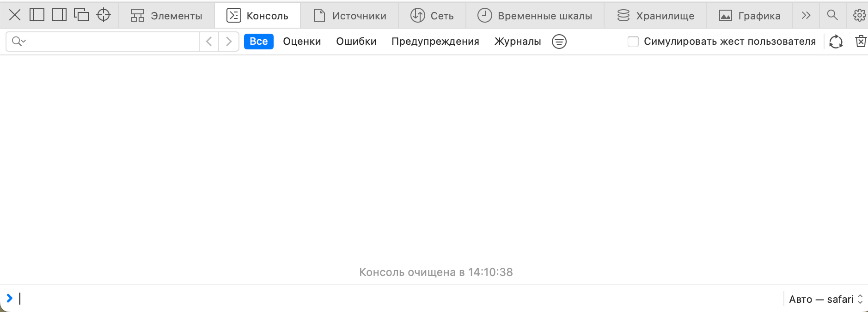Enable Симулировать жест пользователя checkbox

point(633,42)
